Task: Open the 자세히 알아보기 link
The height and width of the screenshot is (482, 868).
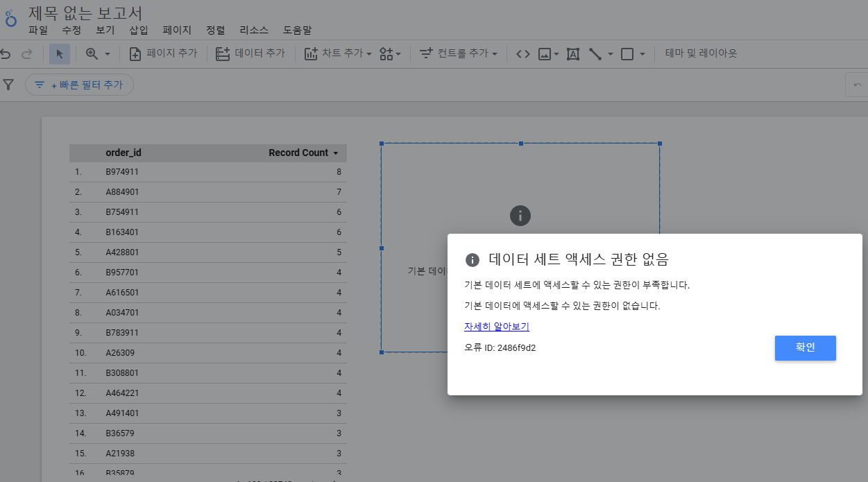Action: point(497,327)
